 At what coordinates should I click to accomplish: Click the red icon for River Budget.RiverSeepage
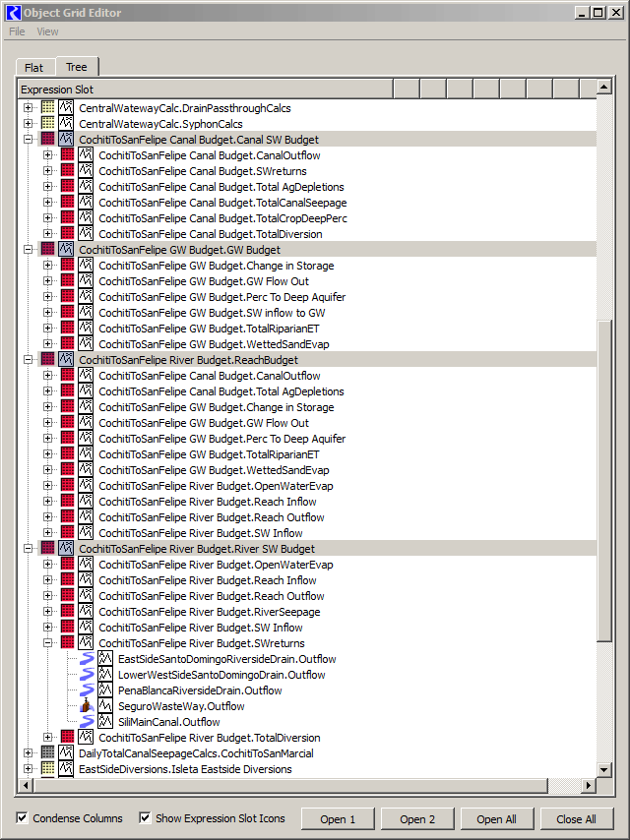pyautogui.click(x=68, y=611)
